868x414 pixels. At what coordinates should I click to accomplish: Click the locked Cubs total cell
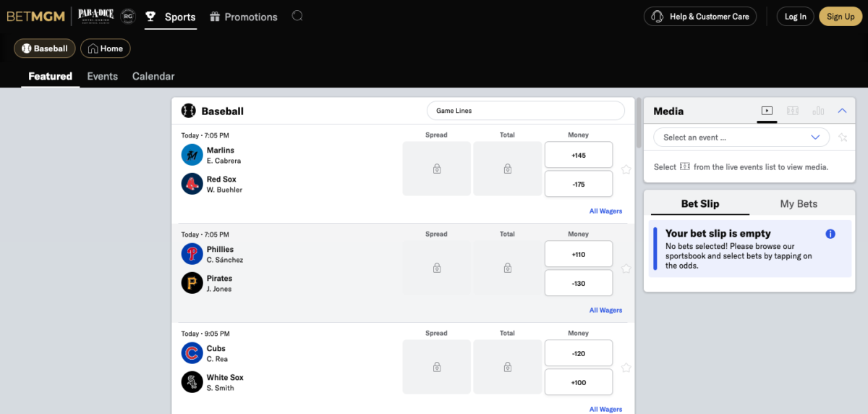coord(508,367)
